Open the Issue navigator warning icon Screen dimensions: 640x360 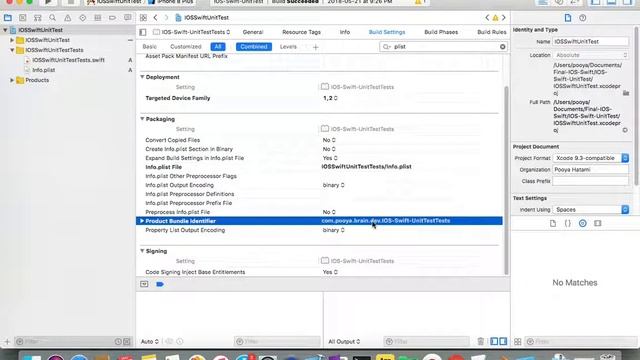click(x=68, y=18)
